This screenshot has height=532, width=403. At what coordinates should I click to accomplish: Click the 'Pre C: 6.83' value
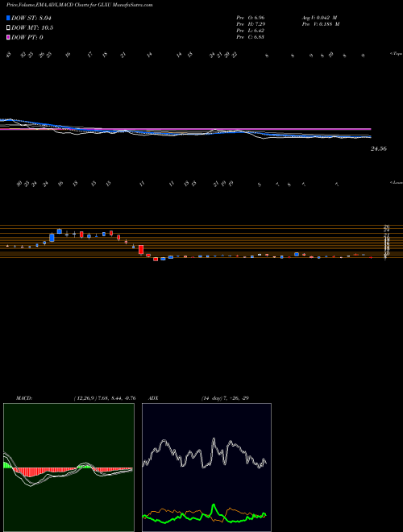pyautogui.click(x=251, y=37)
